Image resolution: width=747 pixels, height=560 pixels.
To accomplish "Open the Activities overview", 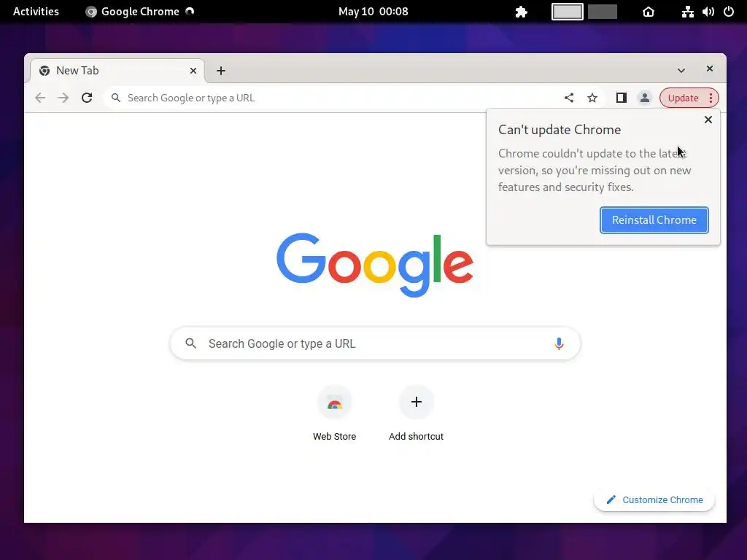I will 36,12.
